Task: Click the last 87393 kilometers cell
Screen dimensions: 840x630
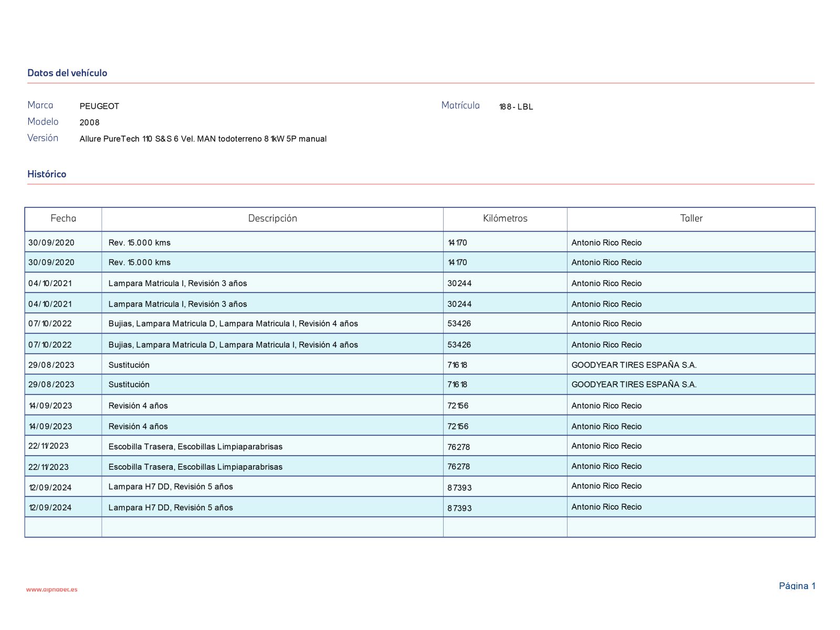Action: (459, 508)
